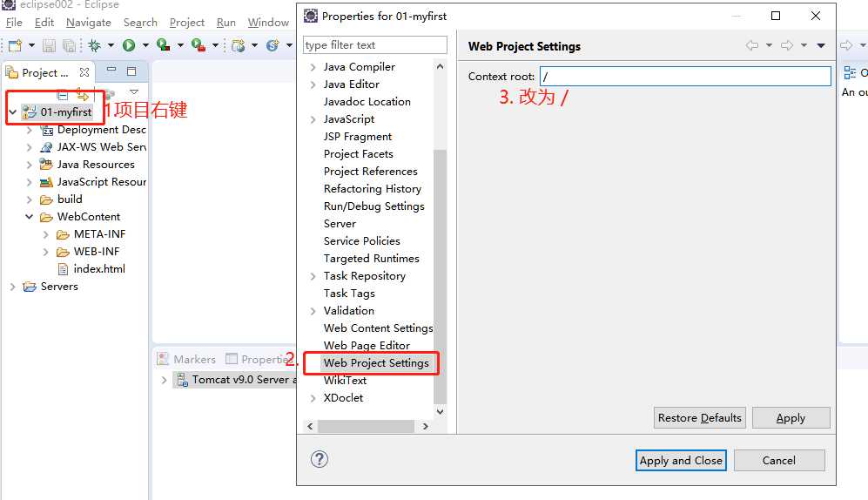Select Server in properties list

(340, 224)
